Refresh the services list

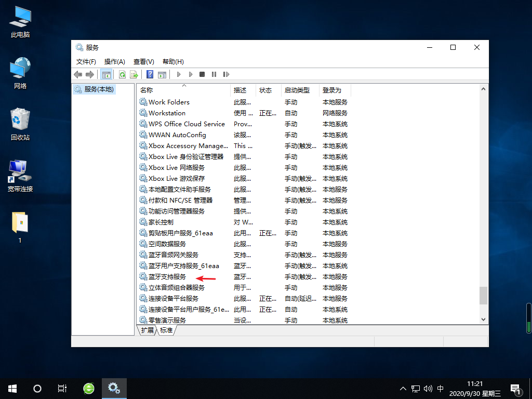(122, 74)
